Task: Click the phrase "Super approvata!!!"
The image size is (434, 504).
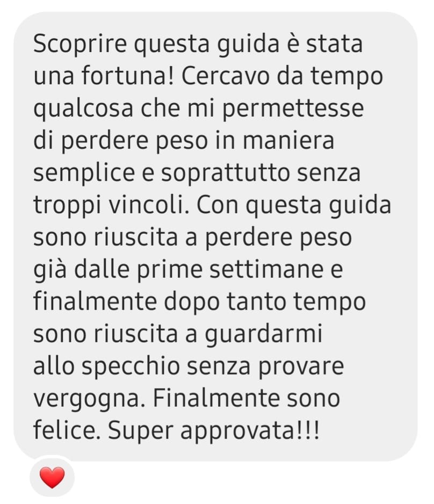Action: pos(214,430)
